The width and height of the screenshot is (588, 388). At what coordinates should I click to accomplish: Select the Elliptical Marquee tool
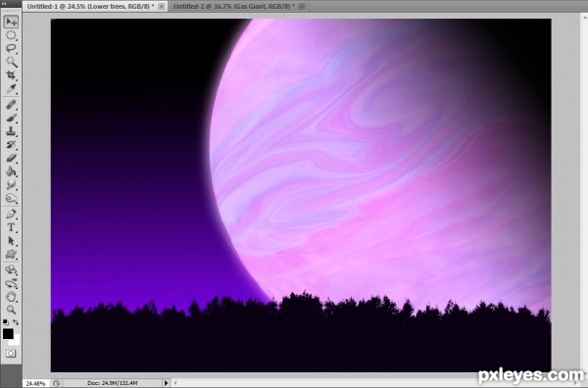click(11, 35)
